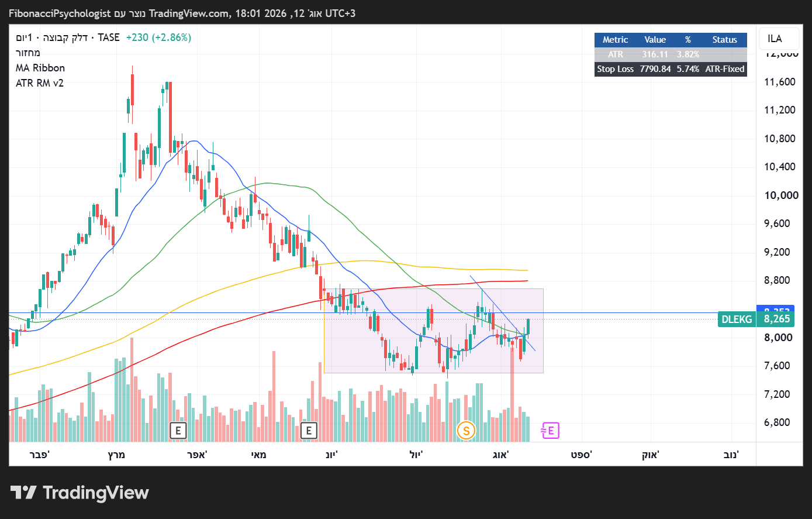Click the TradingView logo at the bottom
Image resolution: width=812 pixels, height=519 pixels.
click(80, 493)
